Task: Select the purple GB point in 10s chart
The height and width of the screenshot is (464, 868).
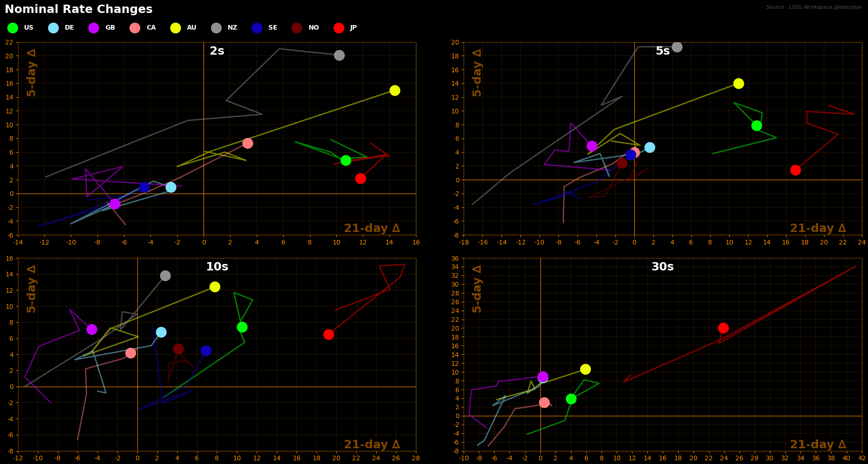Action: (92, 329)
